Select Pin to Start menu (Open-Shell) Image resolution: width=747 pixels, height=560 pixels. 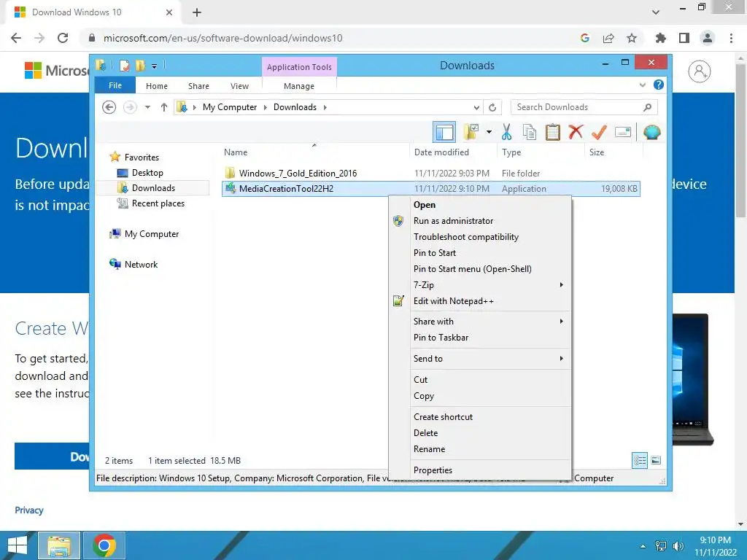coord(480,268)
